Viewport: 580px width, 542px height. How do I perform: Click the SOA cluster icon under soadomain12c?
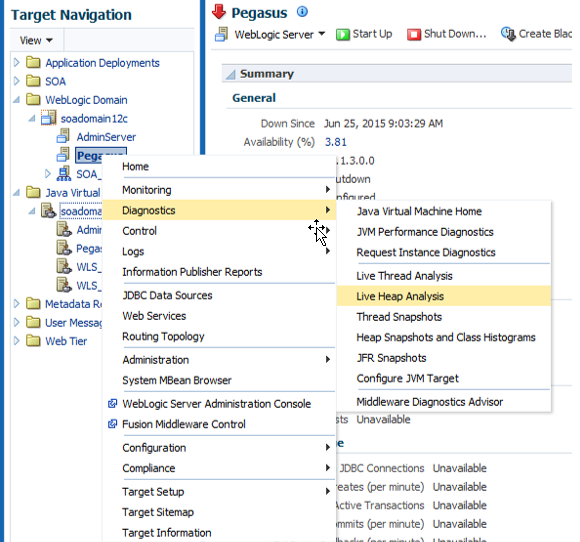64,174
